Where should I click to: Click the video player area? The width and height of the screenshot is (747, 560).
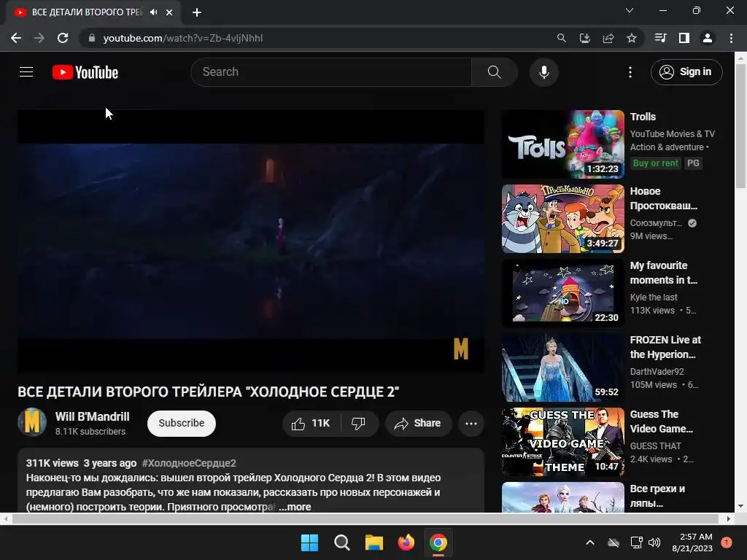(251, 241)
